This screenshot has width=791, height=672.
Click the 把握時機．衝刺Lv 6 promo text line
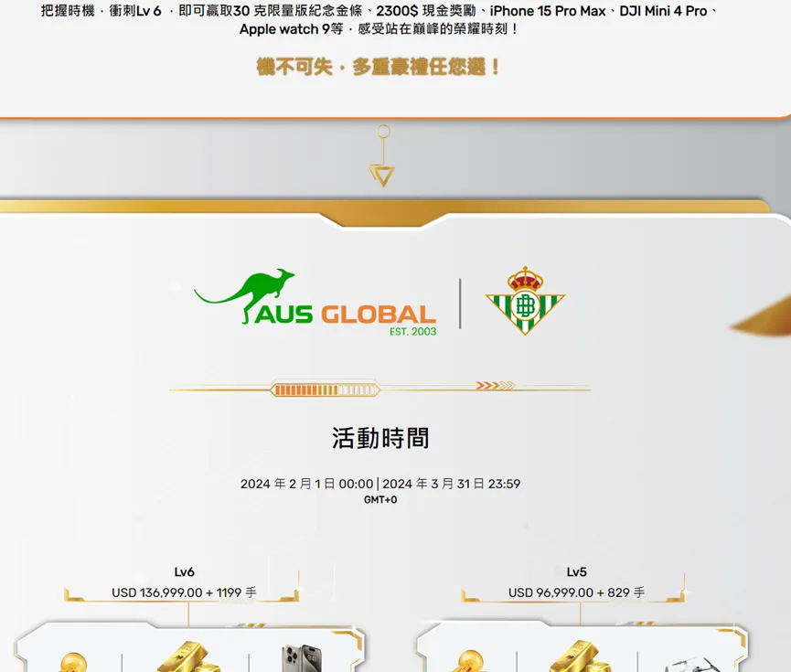[x=379, y=11]
